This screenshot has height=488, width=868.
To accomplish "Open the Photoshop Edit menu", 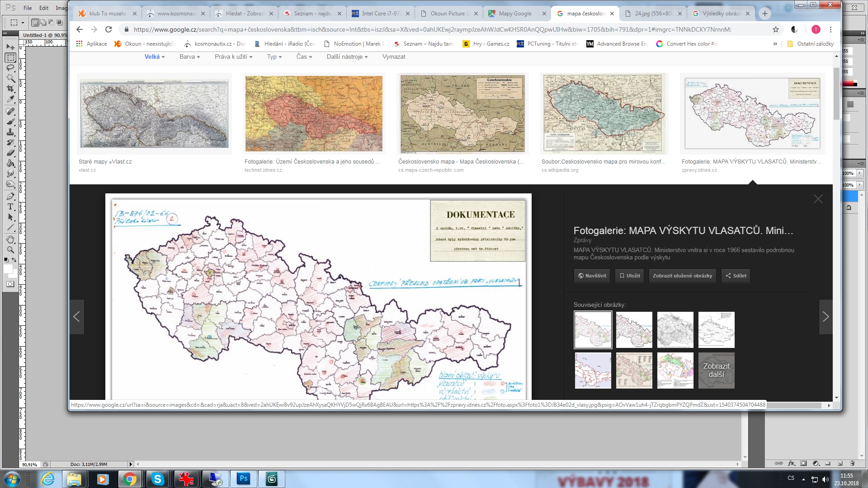I will (44, 8).
